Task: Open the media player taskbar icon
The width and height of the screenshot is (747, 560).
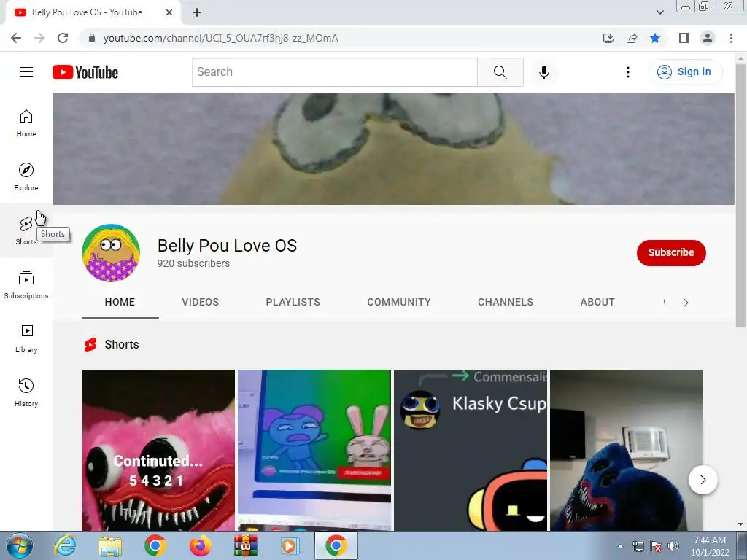Action: coord(289,545)
